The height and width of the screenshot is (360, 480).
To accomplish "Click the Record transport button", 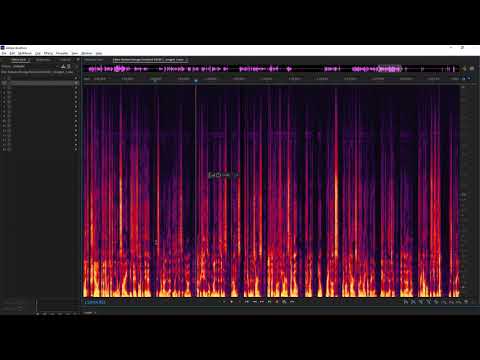I will 277,302.
